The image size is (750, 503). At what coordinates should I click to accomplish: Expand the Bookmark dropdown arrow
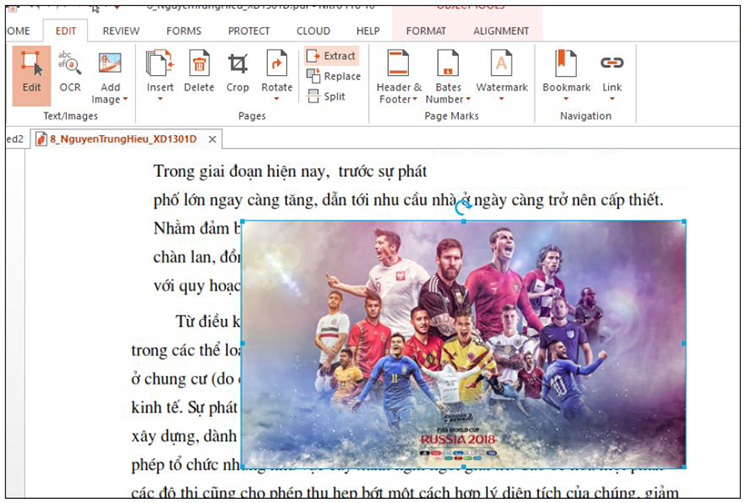566,99
